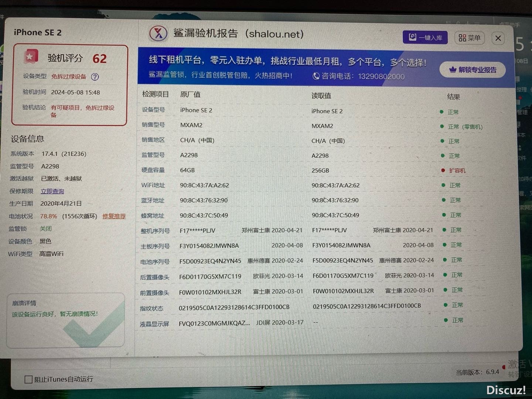Tick the 阻止iTunes自动运行 checkbox

tap(28, 379)
